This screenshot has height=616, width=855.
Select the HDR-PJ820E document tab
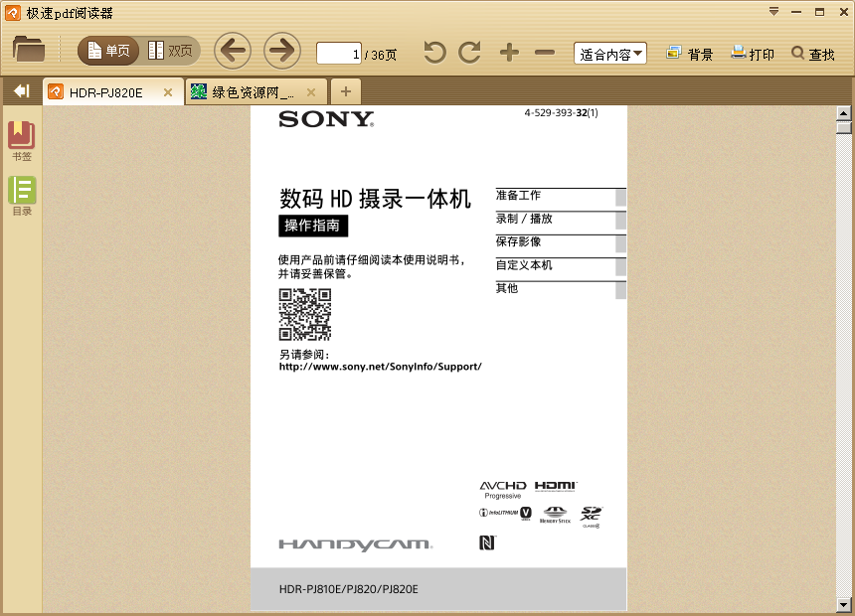[x=109, y=90]
